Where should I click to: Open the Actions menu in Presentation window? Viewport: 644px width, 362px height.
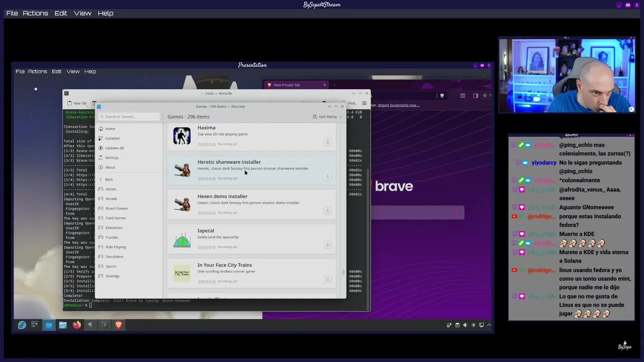(37, 71)
